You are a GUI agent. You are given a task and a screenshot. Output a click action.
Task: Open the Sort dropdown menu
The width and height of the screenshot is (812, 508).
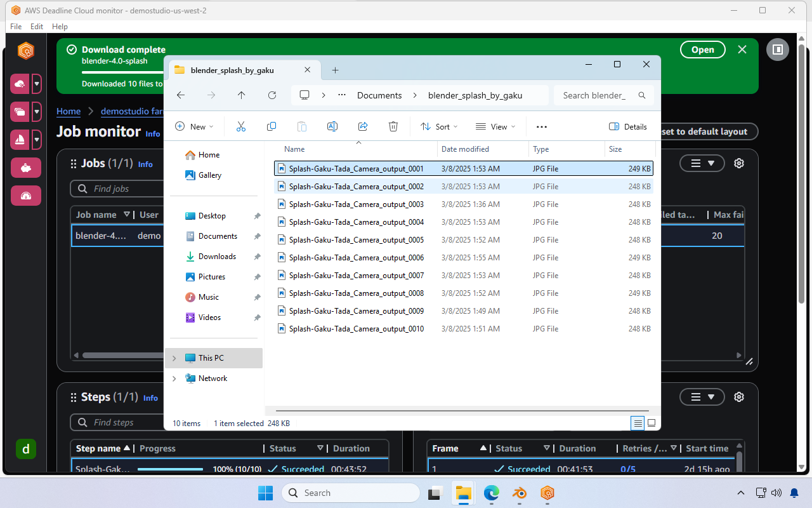click(x=438, y=126)
